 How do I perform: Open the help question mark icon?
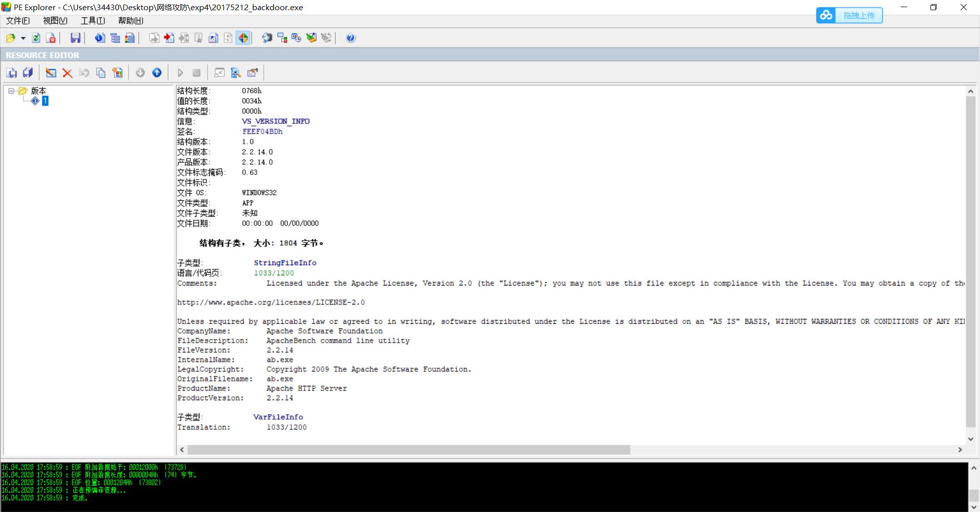351,38
